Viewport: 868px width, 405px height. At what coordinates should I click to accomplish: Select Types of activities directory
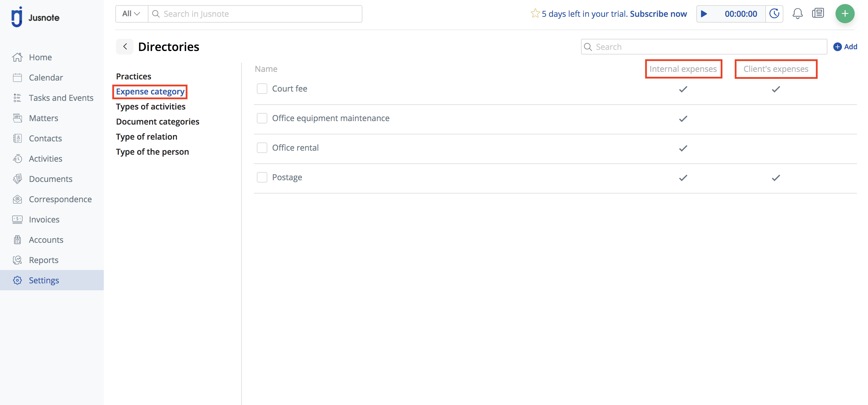151,107
